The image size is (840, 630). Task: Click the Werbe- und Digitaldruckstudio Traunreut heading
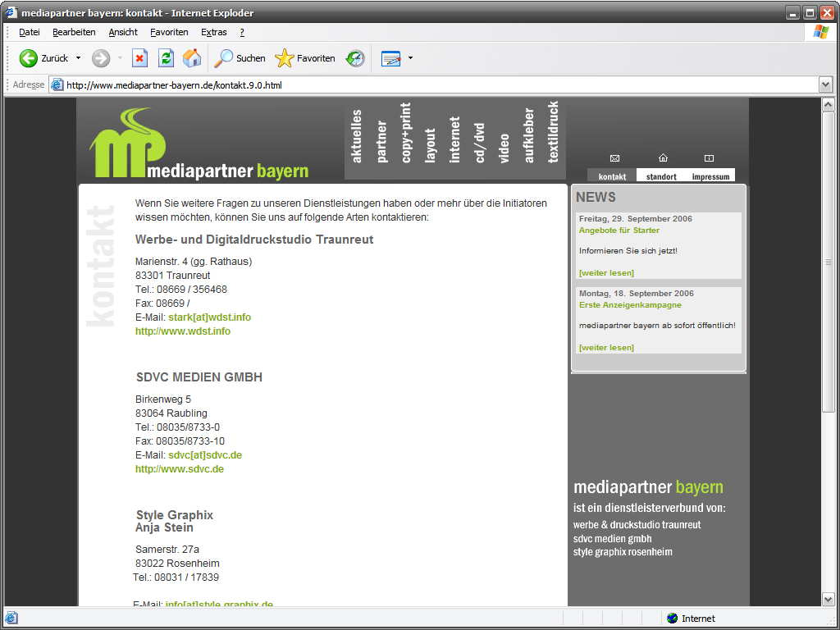254,240
